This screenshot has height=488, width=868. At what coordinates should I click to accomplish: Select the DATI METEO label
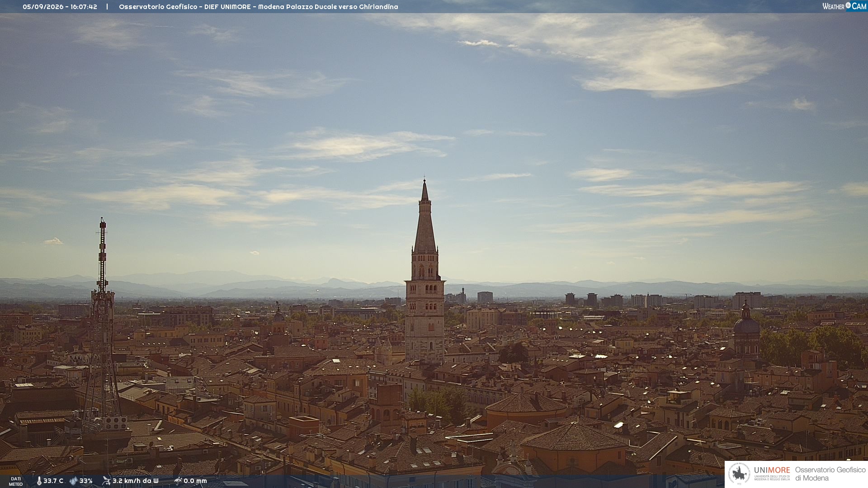pyautogui.click(x=16, y=481)
